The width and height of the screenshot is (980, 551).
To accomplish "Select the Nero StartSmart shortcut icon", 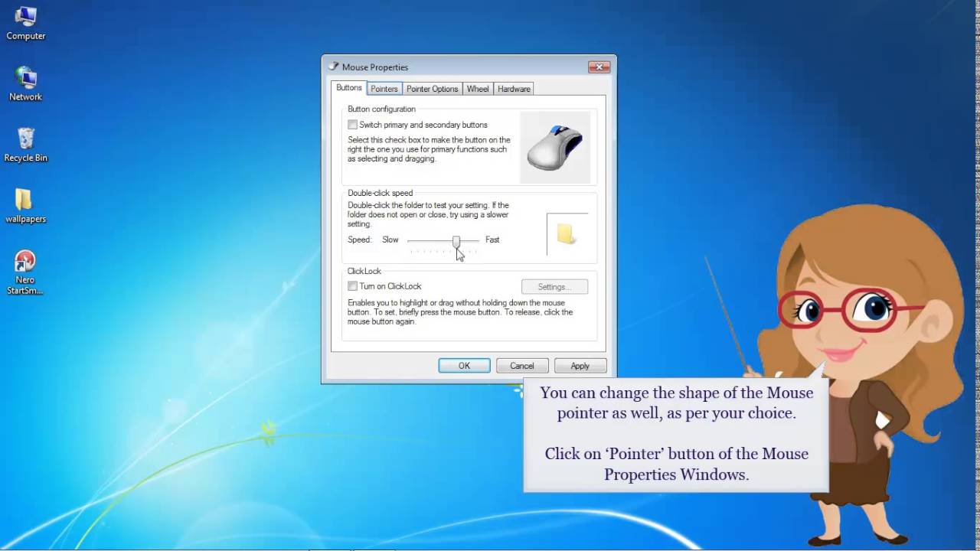I will coord(25,272).
